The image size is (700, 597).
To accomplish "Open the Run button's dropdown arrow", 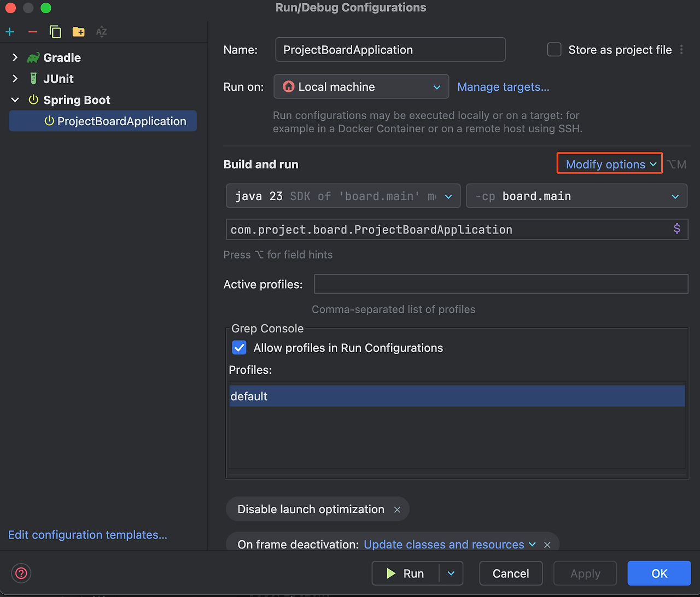I will (x=451, y=573).
